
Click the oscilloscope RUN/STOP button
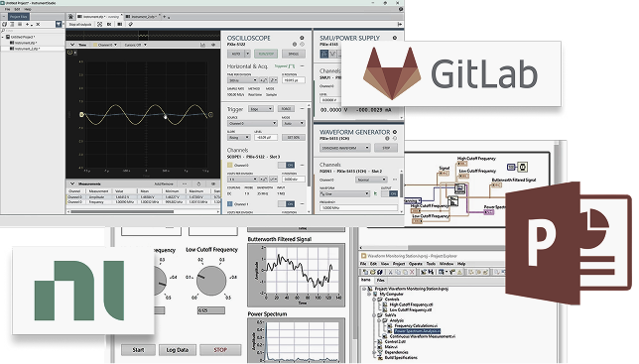(x=266, y=54)
